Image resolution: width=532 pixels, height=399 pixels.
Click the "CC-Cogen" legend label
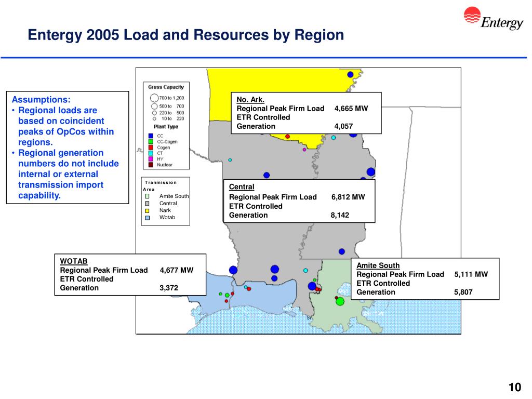pos(167,142)
